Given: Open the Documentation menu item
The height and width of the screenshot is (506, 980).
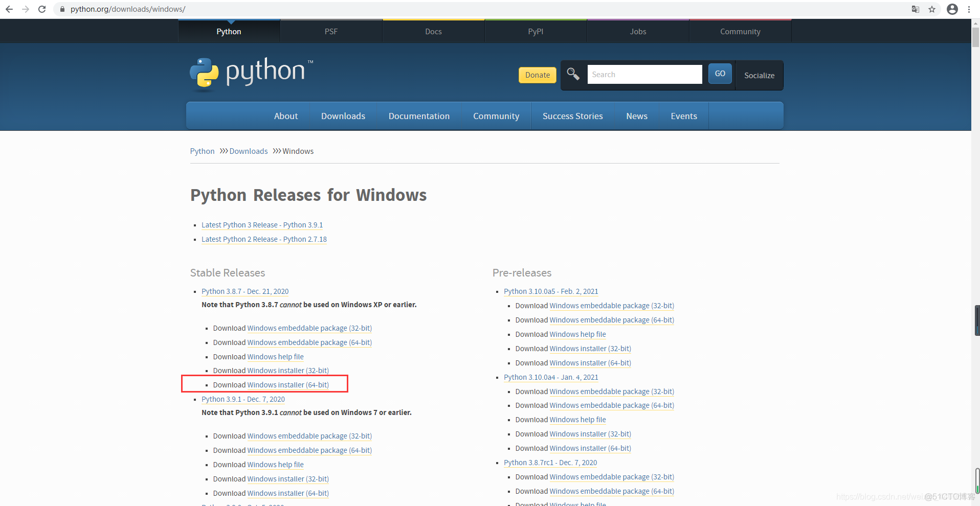Looking at the screenshot, I should tap(419, 116).
